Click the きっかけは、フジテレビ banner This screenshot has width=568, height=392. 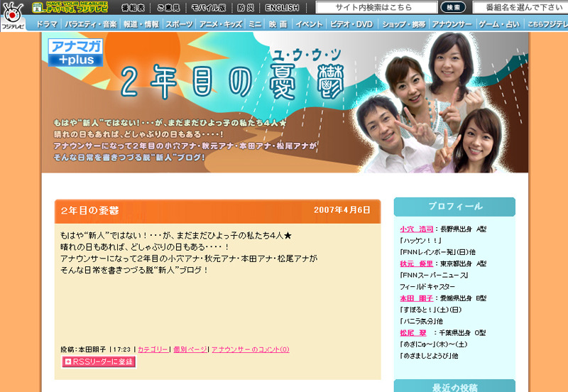pyautogui.click(x=70, y=7)
